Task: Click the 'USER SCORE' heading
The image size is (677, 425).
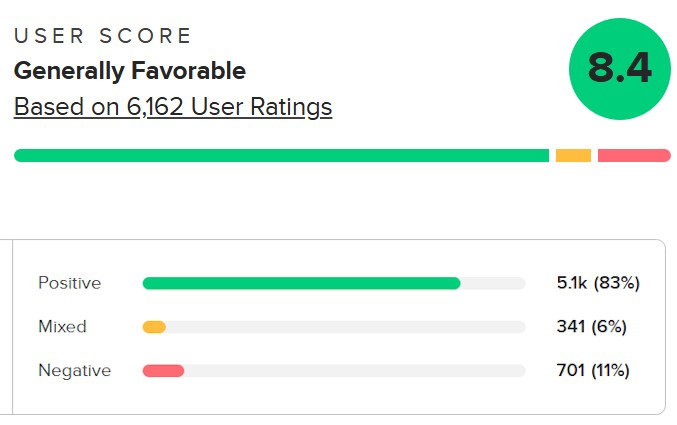Action: (x=102, y=36)
